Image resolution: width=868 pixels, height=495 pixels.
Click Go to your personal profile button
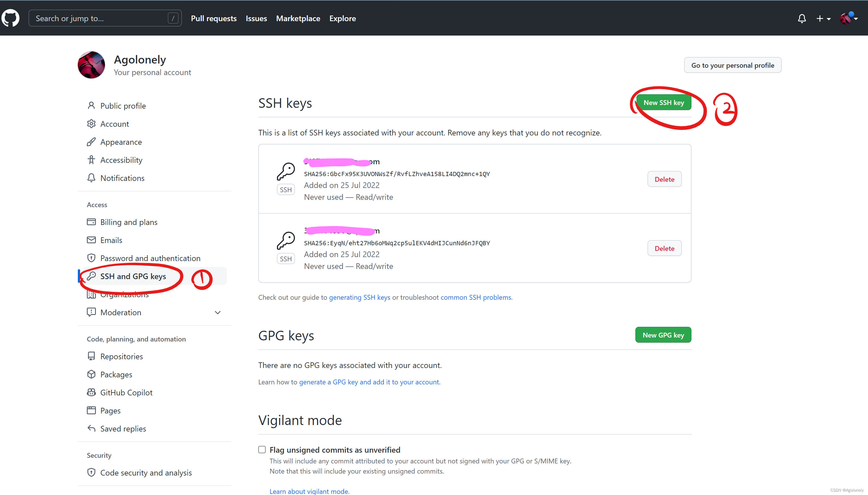pos(732,65)
